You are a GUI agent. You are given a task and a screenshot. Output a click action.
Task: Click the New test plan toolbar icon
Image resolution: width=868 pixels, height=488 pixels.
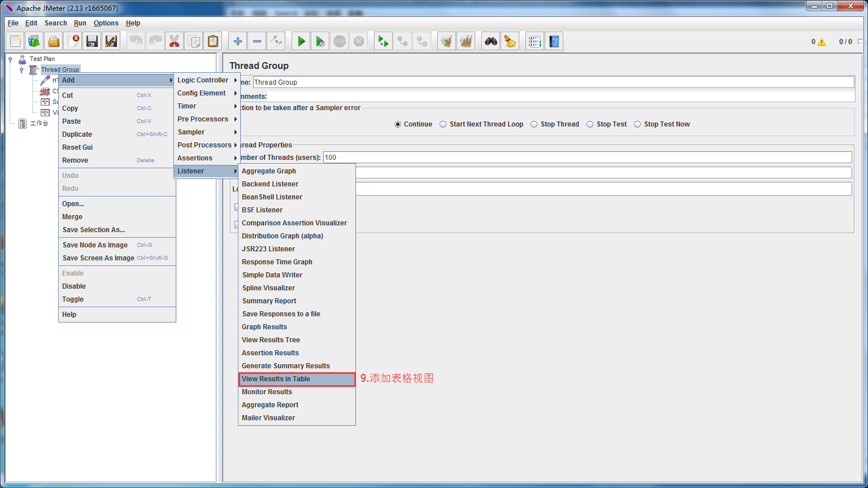pyautogui.click(x=15, y=41)
